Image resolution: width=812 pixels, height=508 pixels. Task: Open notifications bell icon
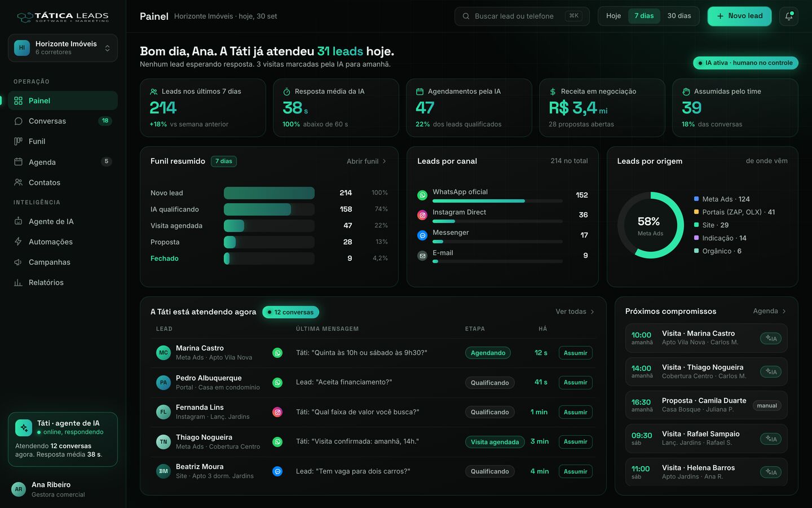[x=788, y=16]
